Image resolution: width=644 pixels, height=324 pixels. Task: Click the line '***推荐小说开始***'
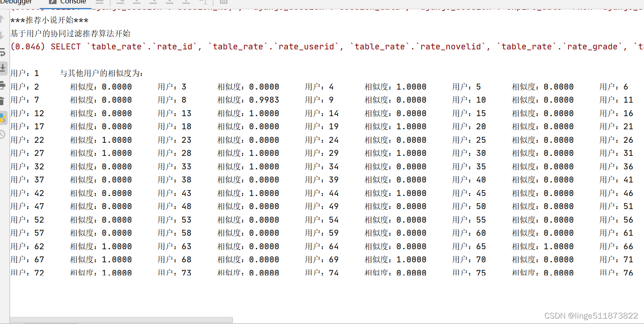pos(49,21)
